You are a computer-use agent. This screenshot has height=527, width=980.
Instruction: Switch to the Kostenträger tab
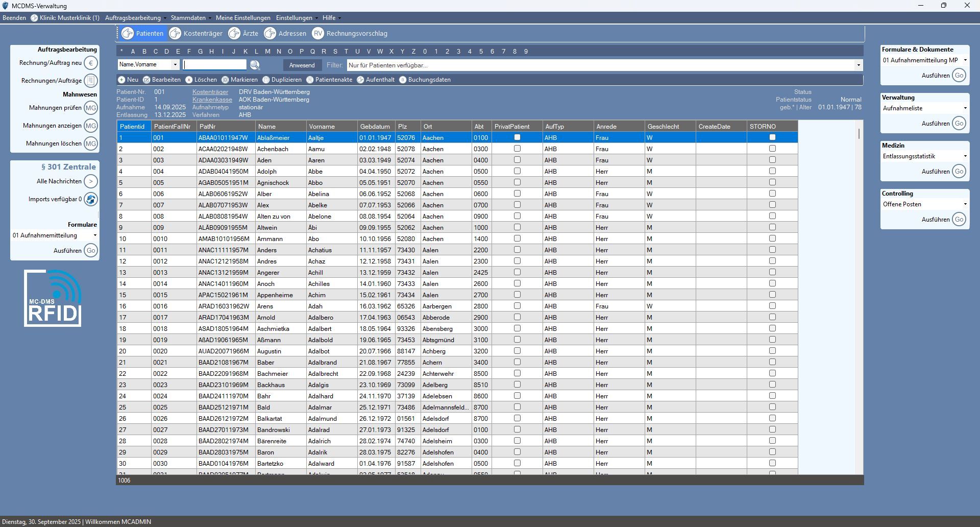pyautogui.click(x=197, y=34)
